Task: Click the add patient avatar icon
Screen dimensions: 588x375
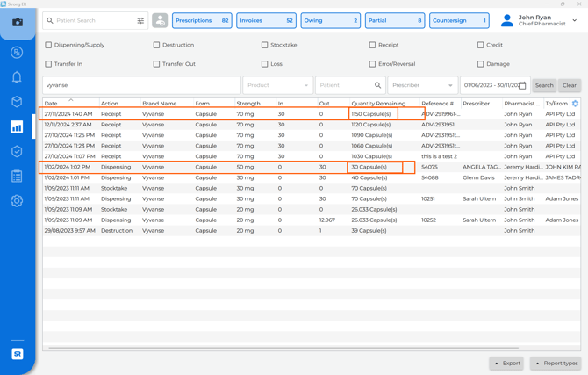Action: (x=160, y=21)
